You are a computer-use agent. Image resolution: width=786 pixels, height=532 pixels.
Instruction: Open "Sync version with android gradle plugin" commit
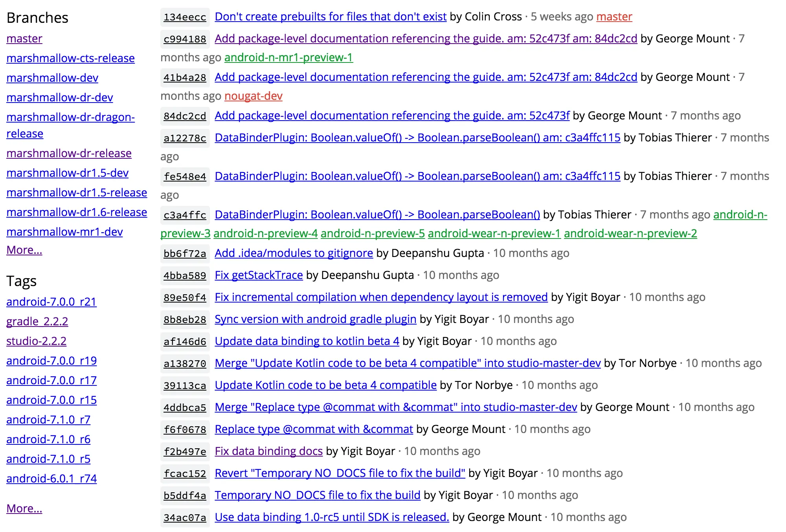click(315, 319)
